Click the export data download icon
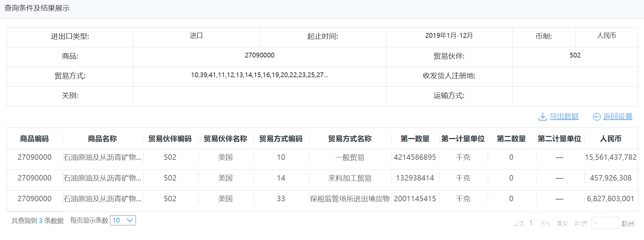 coord(542,117)
